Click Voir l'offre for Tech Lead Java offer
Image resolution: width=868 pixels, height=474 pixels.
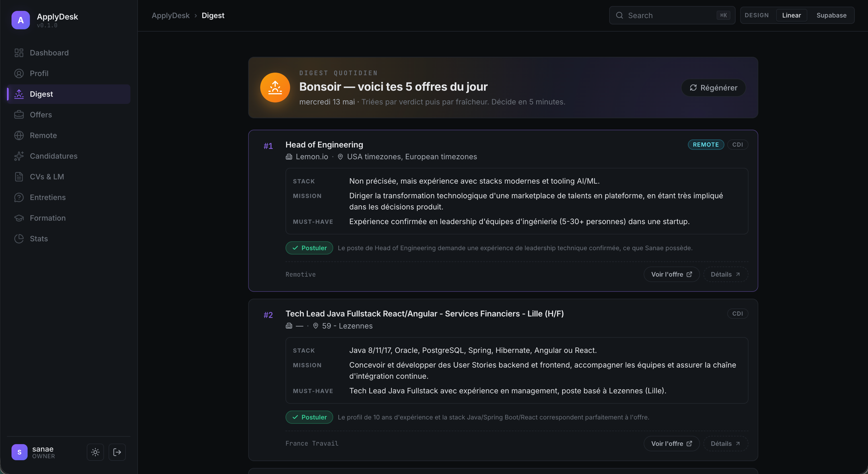pyautogui.click(x=671, y=443)
